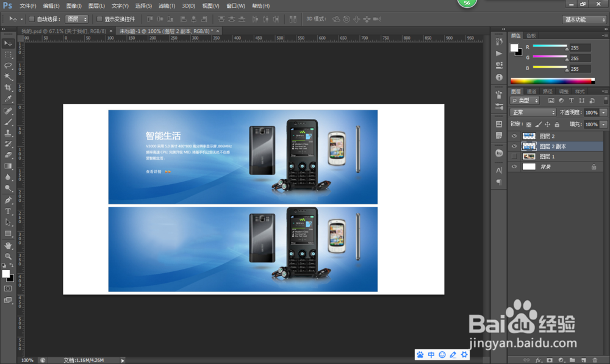Switch to the 我的.psd document tab

pos(64,31)
